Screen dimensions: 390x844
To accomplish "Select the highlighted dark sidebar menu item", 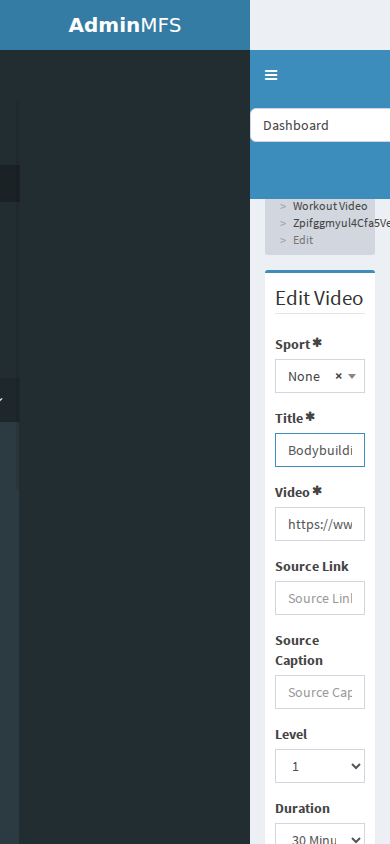I will click(10, 184).
